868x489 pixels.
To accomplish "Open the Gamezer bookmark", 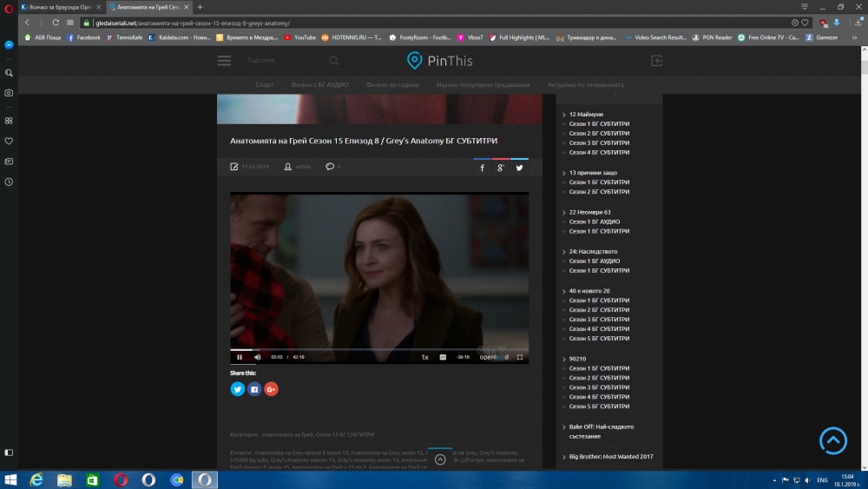I will (821, 37).
